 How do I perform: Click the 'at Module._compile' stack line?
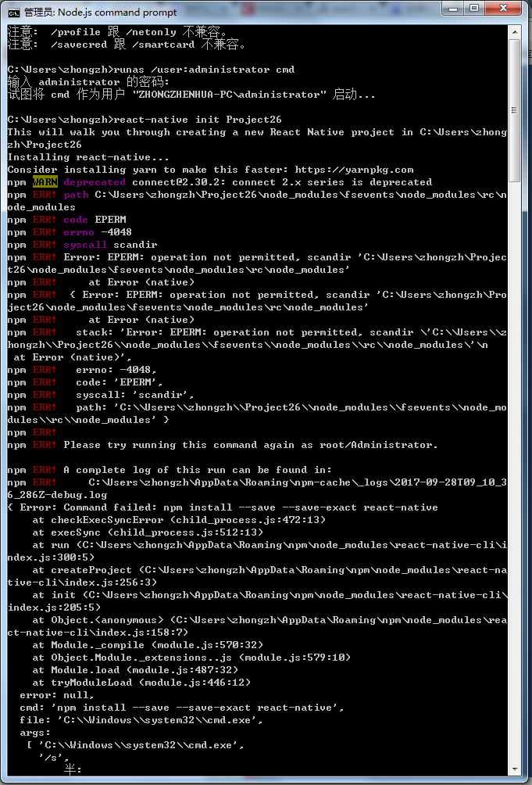[x=148, y=645]
